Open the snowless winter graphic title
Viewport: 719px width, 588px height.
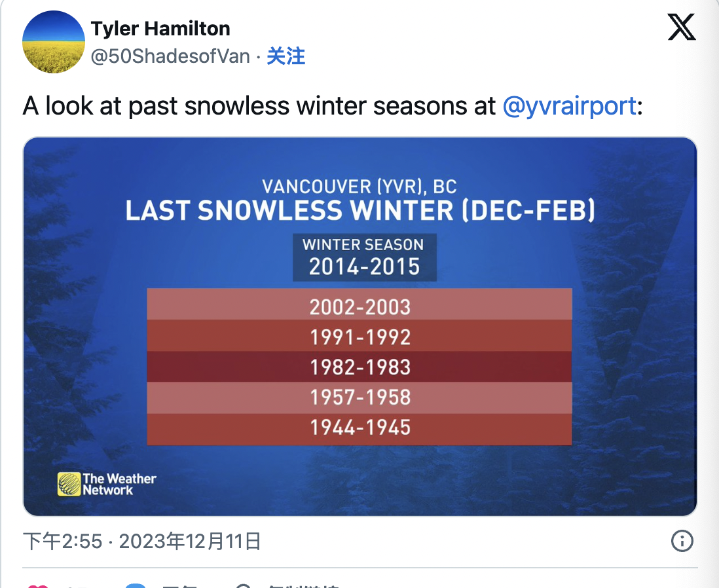(x=360, y=211)
